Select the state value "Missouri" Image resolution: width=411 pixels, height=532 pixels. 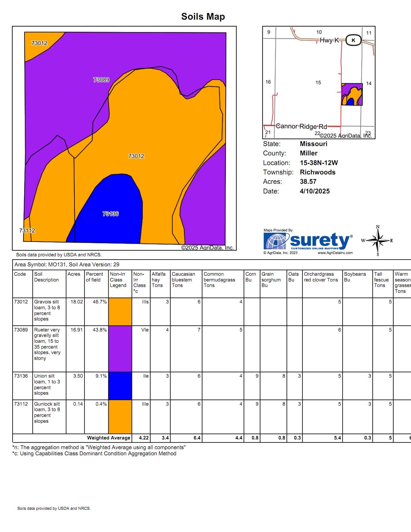coord(314,144)
